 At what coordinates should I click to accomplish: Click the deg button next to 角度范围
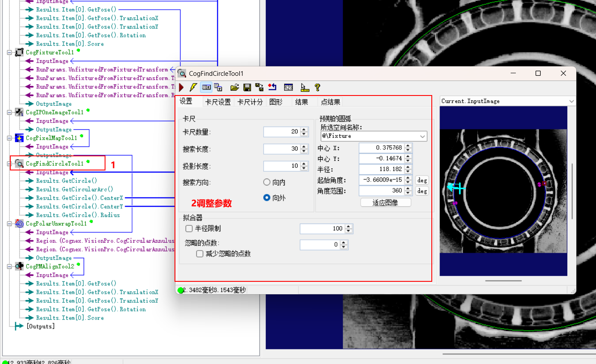tap(422, 191)
